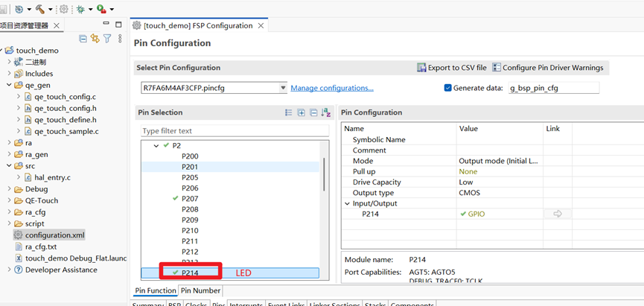The height and width of the screenshot is (306, 644).
Task: Click the sort pins alphabetically icon
Action: pos(325,112)
